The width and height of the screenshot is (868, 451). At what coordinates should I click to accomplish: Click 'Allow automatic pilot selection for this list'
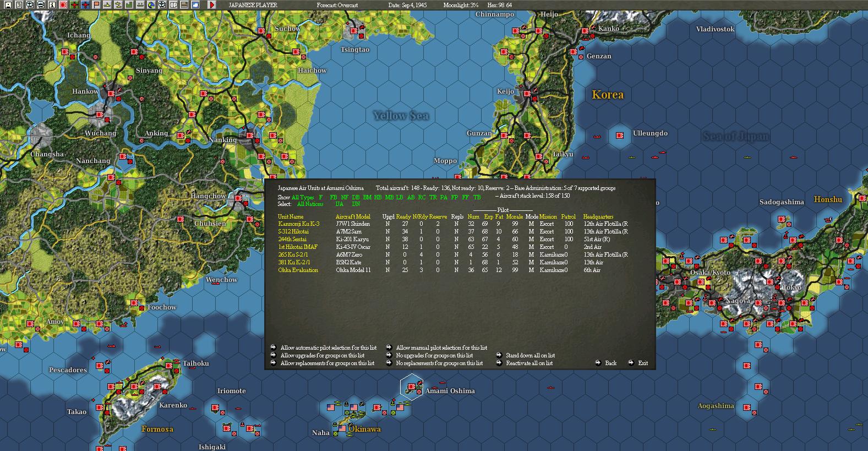[x=329, y=347]
